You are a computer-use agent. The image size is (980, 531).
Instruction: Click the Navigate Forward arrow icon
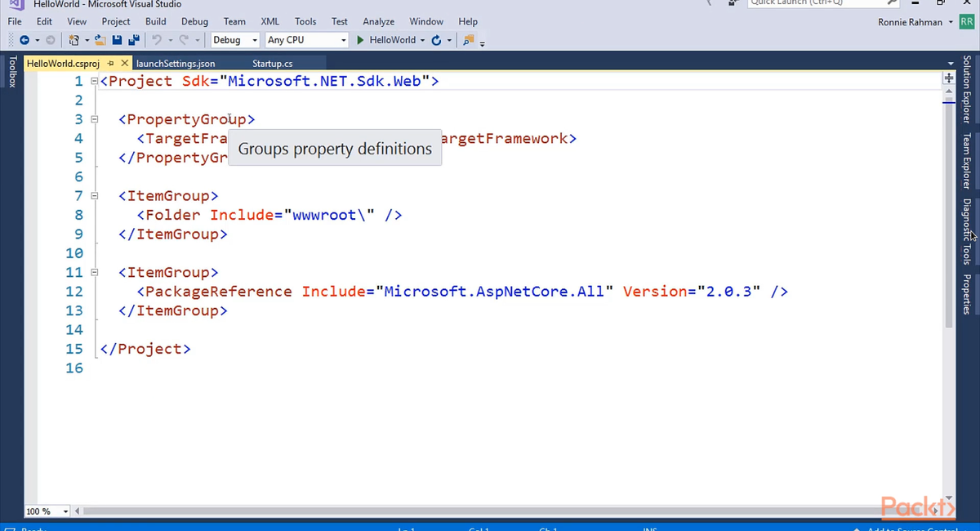click(x=50, y=40)
